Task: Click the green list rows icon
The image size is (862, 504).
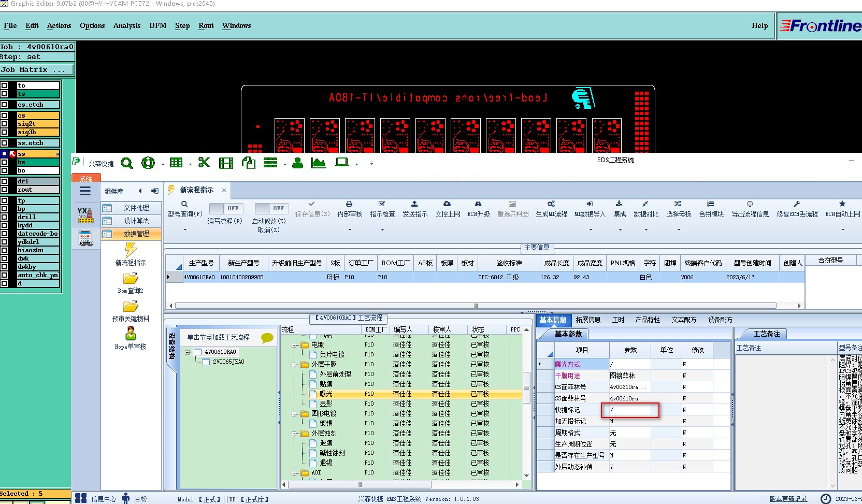Action: click(270, 163)
